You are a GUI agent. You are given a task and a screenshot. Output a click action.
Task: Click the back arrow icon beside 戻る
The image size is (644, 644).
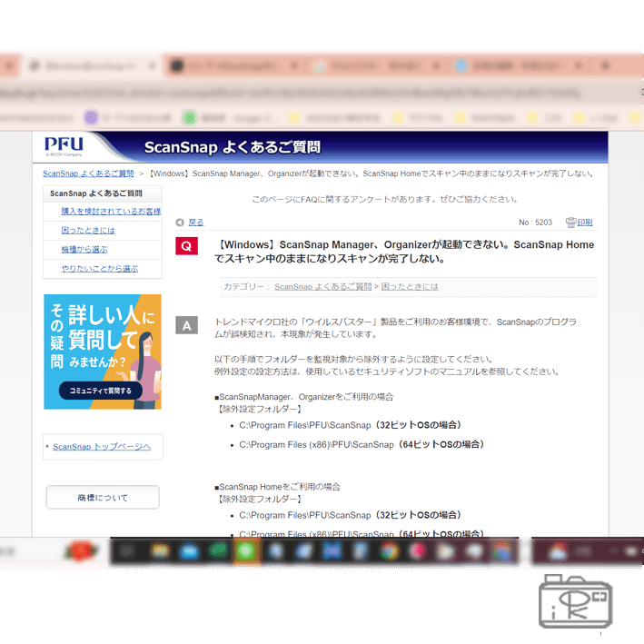click(180, 223)
